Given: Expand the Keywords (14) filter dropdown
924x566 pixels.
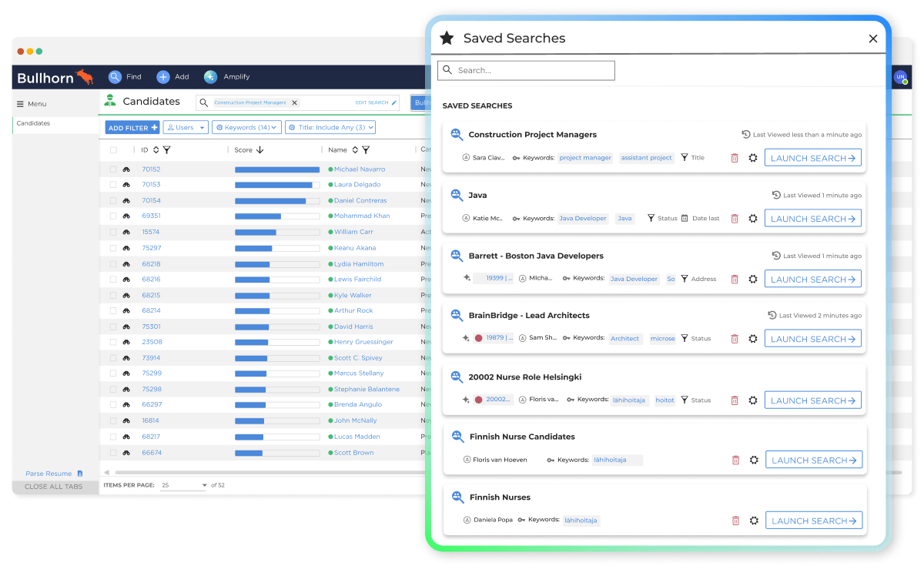Looking at the screenshot, I should tap(246, 128).
